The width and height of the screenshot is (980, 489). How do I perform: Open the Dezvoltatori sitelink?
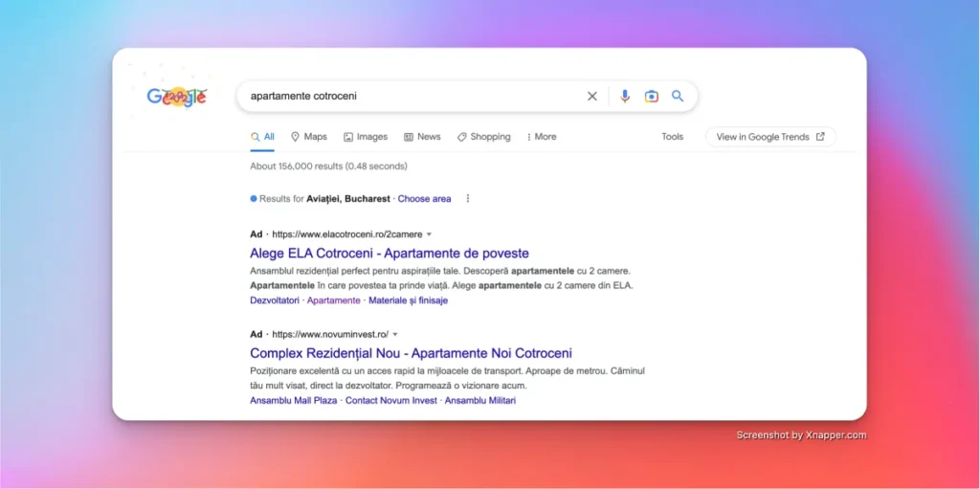pos(275,300)
